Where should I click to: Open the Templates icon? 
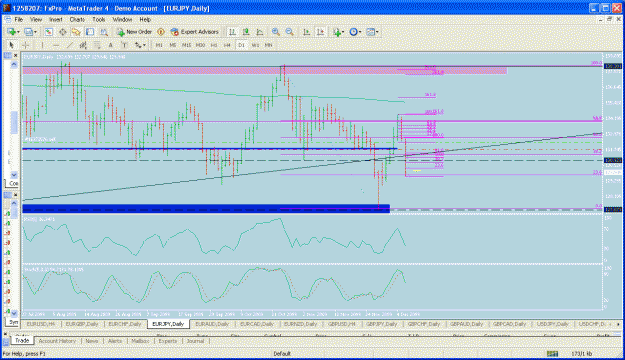[370, 32]
